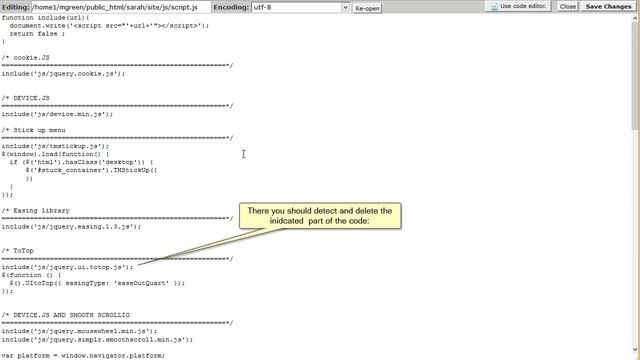
Task: Click the '/* ToTop' comment line
Action: point(18,251)
